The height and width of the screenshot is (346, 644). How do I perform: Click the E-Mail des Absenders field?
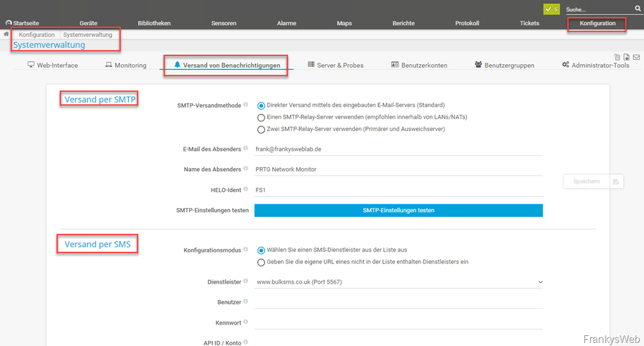pyautogui.click(x=399, y=150)
